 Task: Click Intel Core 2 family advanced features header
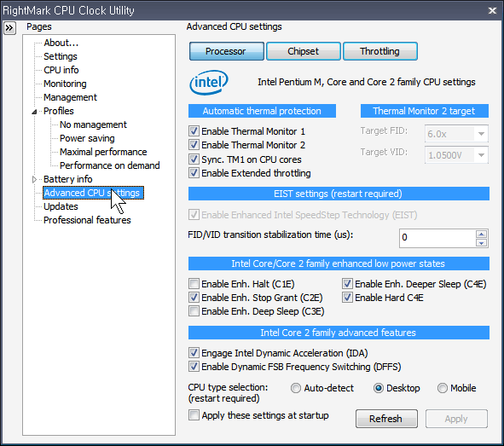click(339, 333)
